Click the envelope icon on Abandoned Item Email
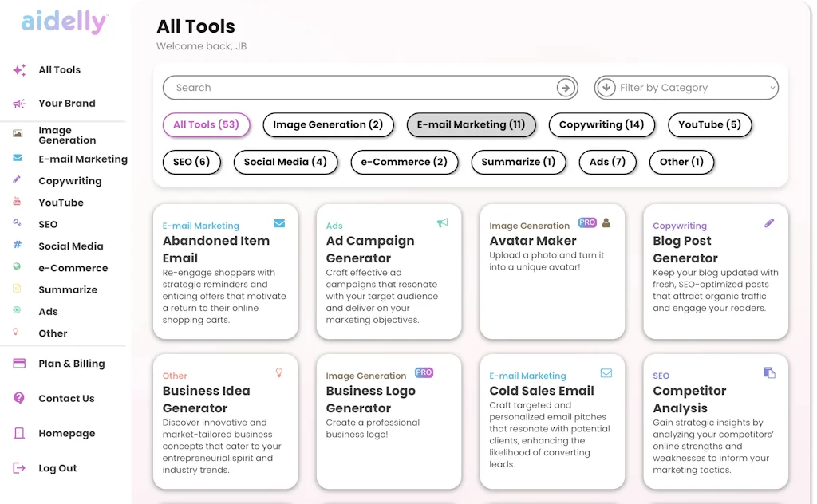817x504 pixels. [x=279, y=223]
